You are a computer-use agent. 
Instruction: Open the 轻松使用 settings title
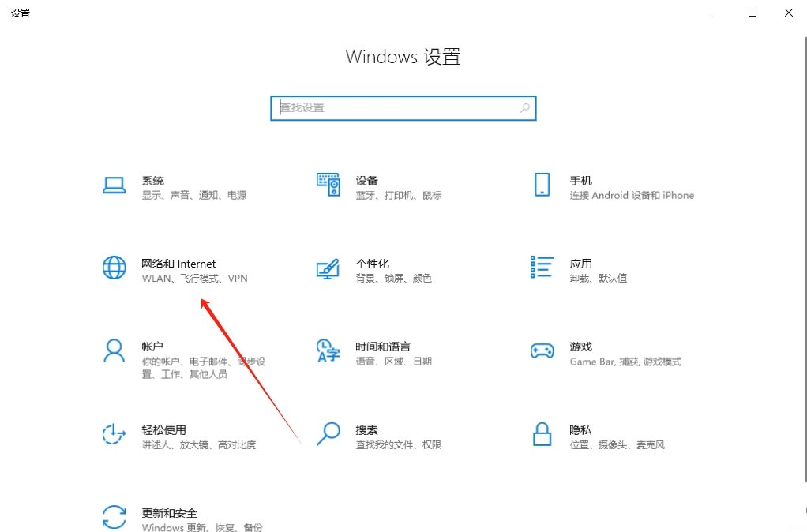point(163,430)
